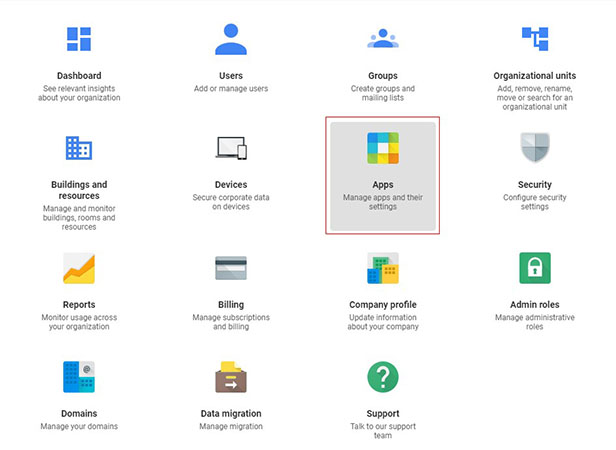This screenshot has height=450, width=616.
Task: Open the Devices laptop and phone icon
Action: click(x=231, y=148)
